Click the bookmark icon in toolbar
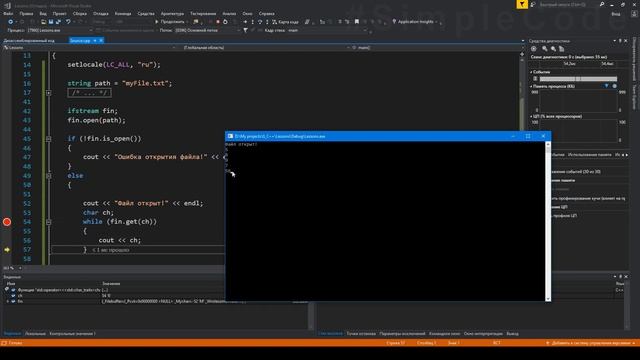 pos(357,22)
